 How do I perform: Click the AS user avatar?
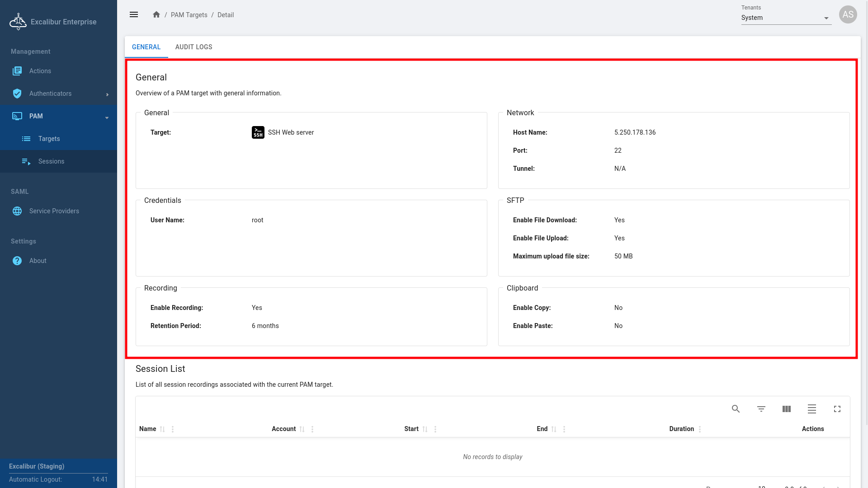(x=848, y=14)
